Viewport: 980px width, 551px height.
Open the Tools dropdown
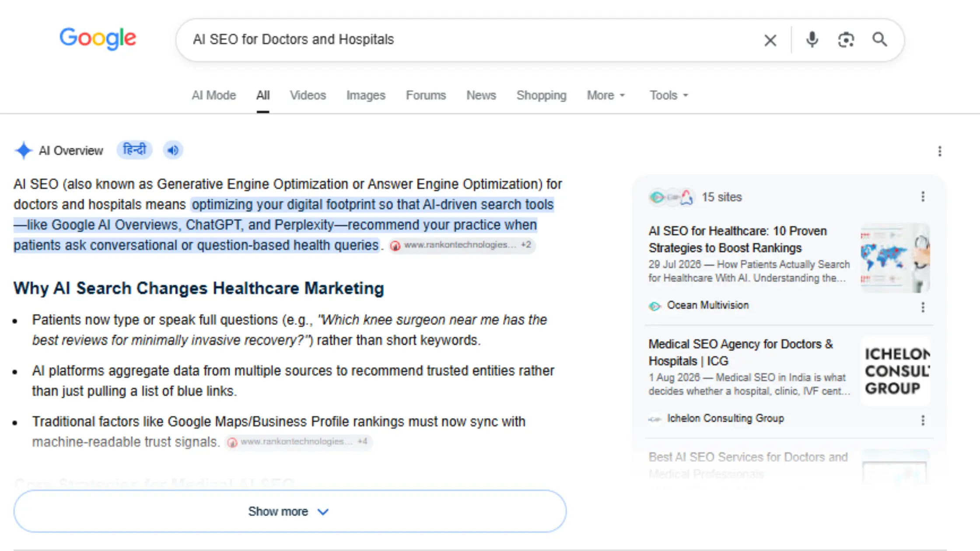pyautogui.click(x=669, y=95)
